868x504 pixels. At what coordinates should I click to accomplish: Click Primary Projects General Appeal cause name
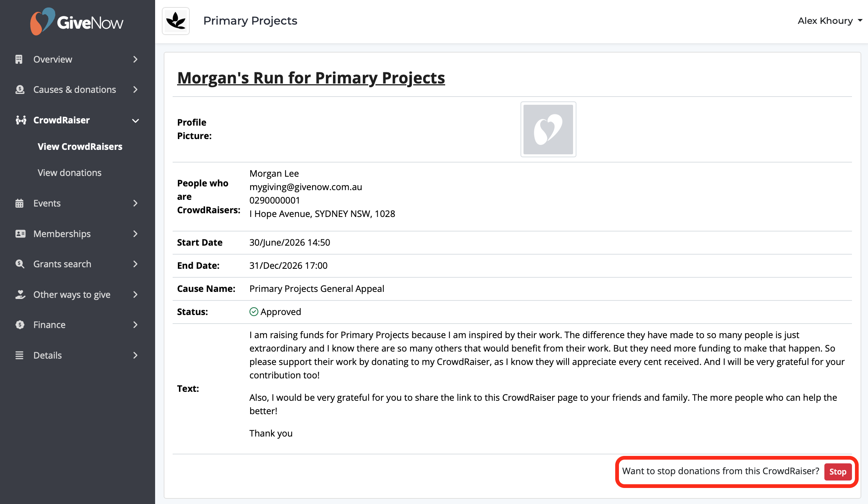317,289
